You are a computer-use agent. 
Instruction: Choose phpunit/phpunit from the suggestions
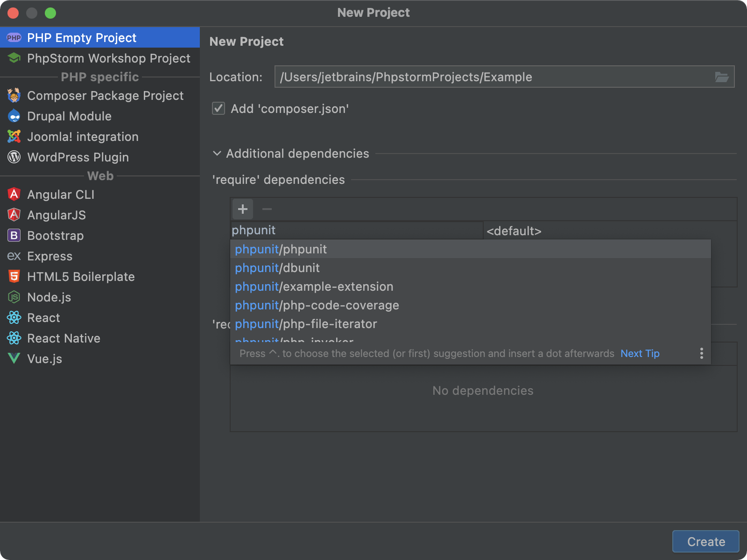pyautogui.click(x=281, y=249)
